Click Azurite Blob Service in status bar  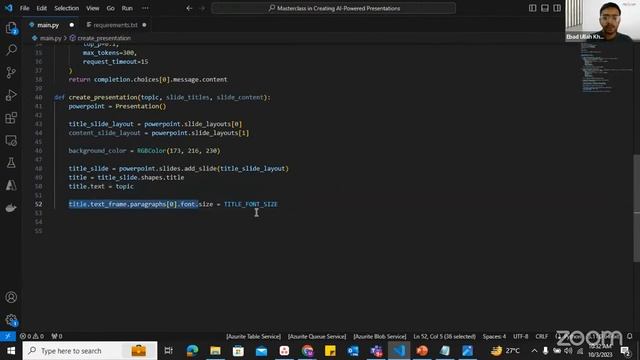(380, 336)
